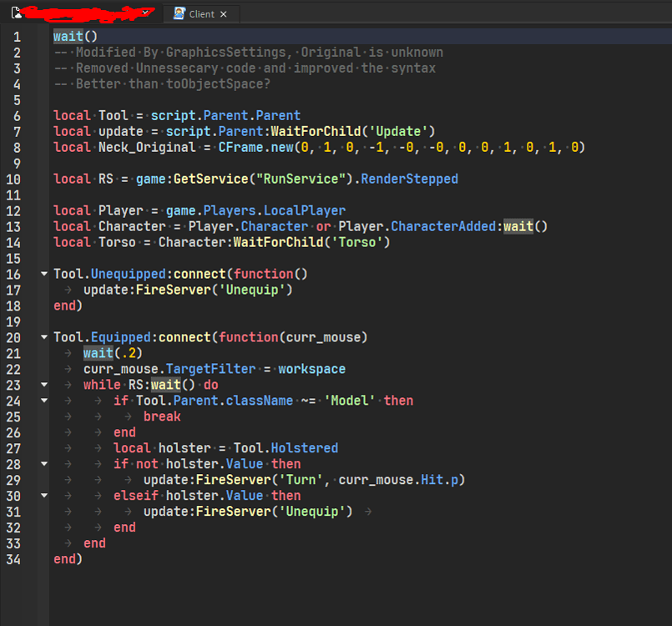Click line number 20 in gutter
The image size is (672, 626).
pyautogui.click(x=13, y=338)
